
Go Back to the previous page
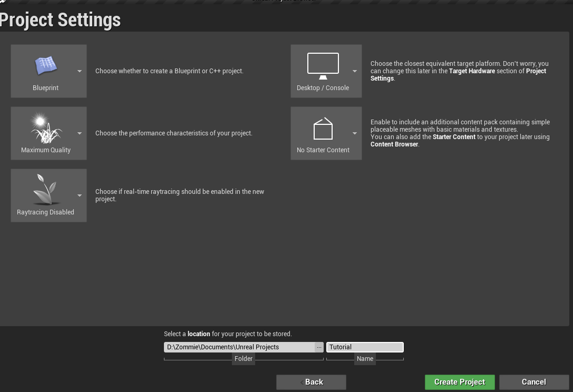coord(312,382)
